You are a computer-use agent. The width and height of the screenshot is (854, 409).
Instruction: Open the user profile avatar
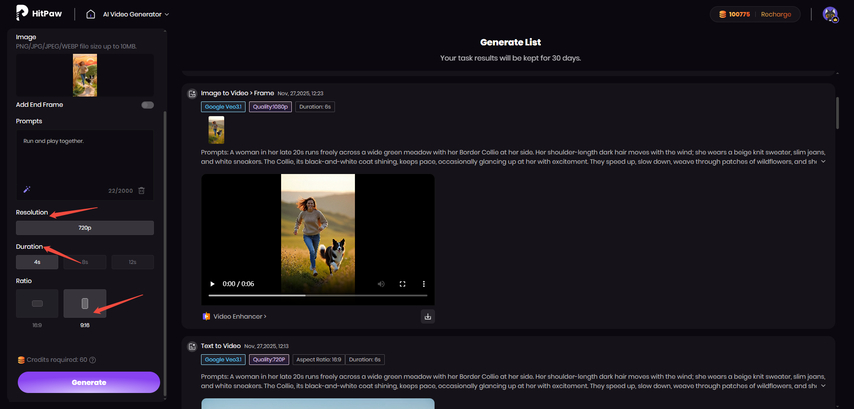(x=829, y=14)
